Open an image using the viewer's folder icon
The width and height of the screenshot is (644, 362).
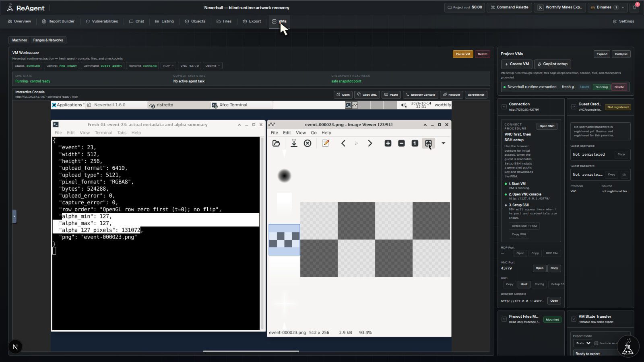click(x=276, y=143)
